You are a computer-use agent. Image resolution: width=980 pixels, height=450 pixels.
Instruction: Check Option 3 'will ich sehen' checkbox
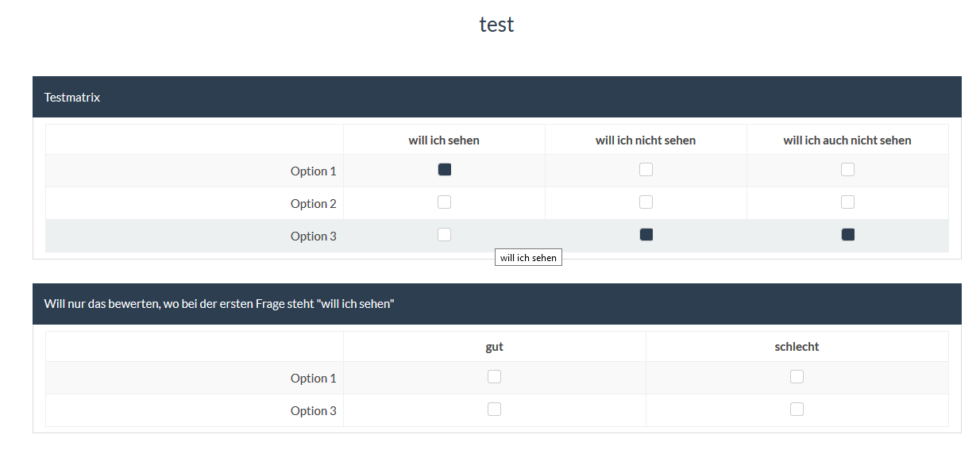point(444,235)
